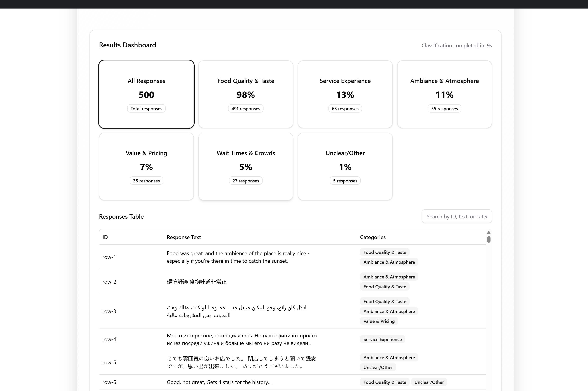The image size is (588, 391).
Task: Open the Unclear/Other category card
Action: (x=345, y=166)
